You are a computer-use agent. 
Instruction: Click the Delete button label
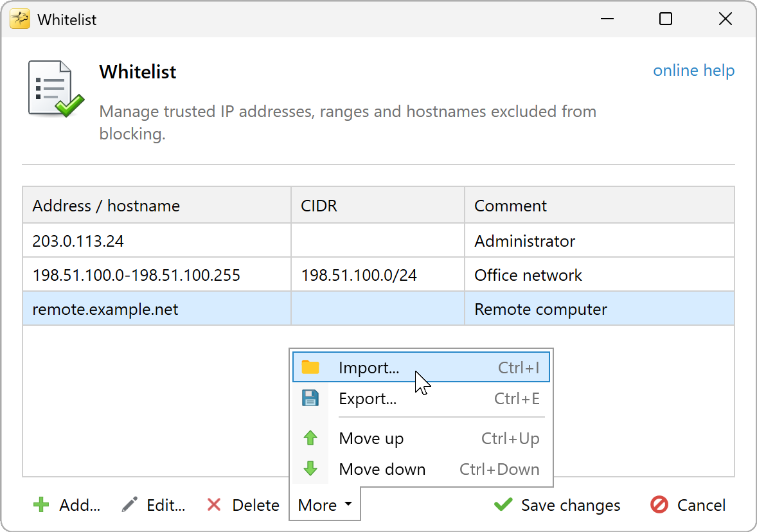(x=256, y=505)
